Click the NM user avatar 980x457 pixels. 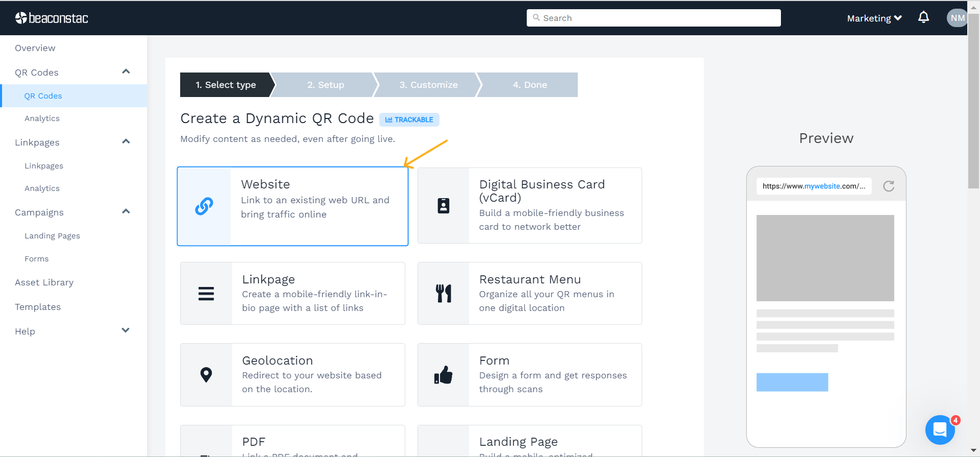957,18
